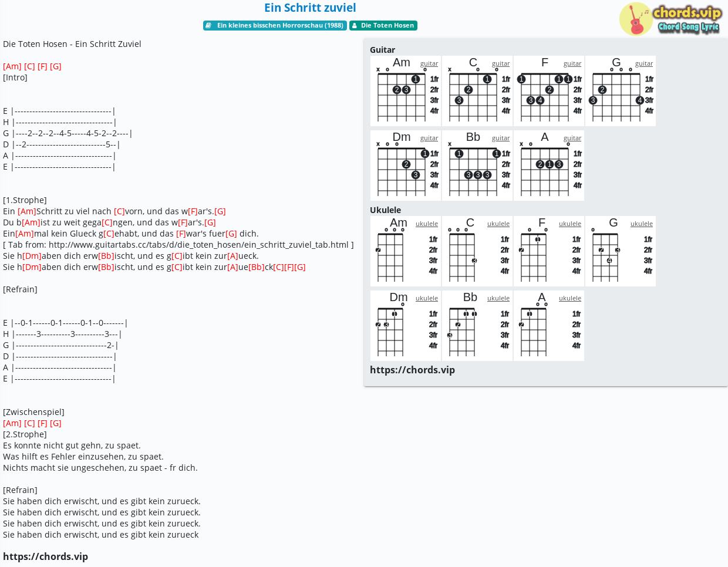Screen dimensions: 728x567
Task: Click the ukulele link beside chord Dm
Action: pyautogui.click(x=427, y=298)
